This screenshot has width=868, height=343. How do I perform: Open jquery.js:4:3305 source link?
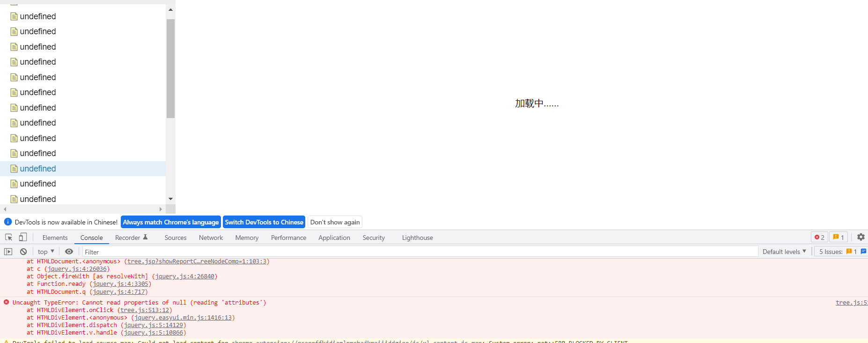click(120, 284)
